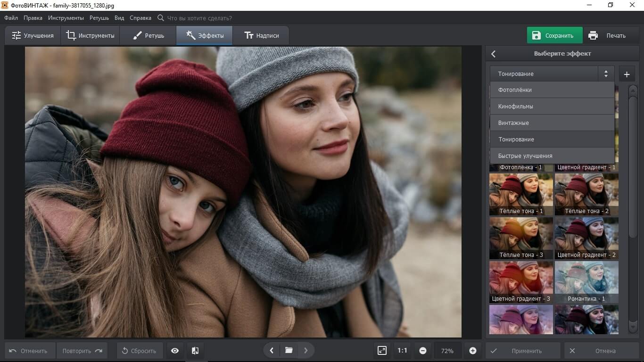Open the Справка menu
Screen dimensions: 644x362
pos(140,18)
